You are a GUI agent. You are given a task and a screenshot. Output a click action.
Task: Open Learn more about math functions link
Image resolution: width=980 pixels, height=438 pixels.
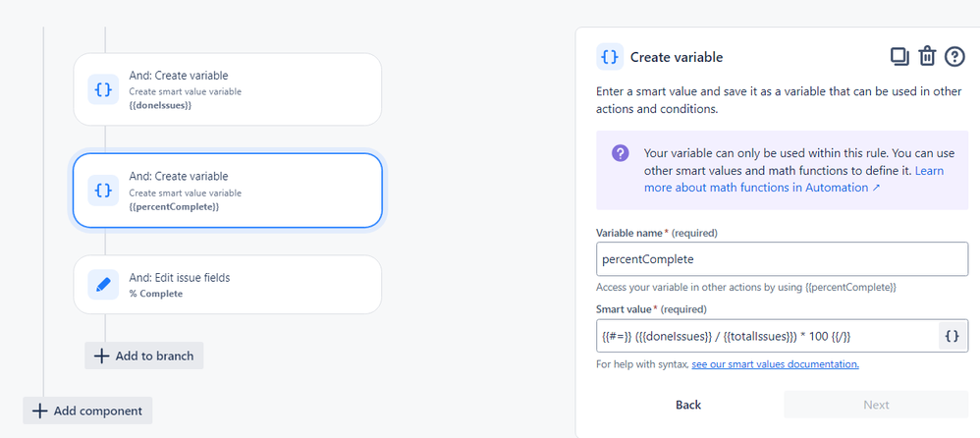pos(793,179)
